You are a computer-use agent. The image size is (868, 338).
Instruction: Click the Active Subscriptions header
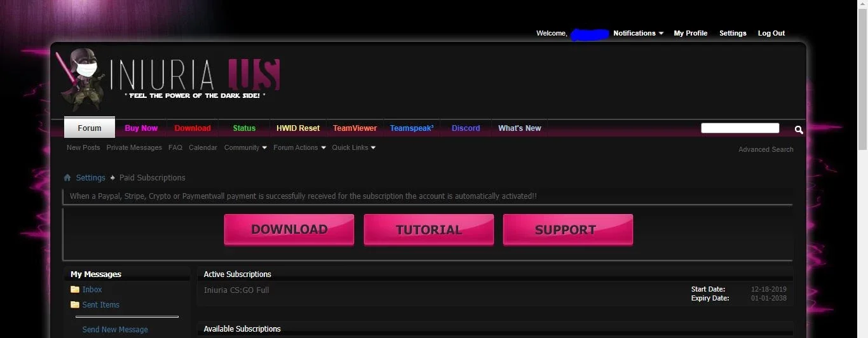[238, 274]
